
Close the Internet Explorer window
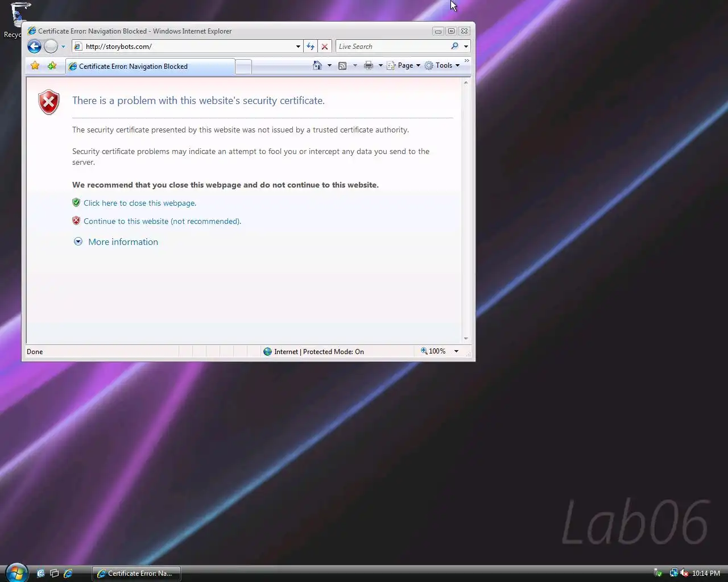point(465,31)
